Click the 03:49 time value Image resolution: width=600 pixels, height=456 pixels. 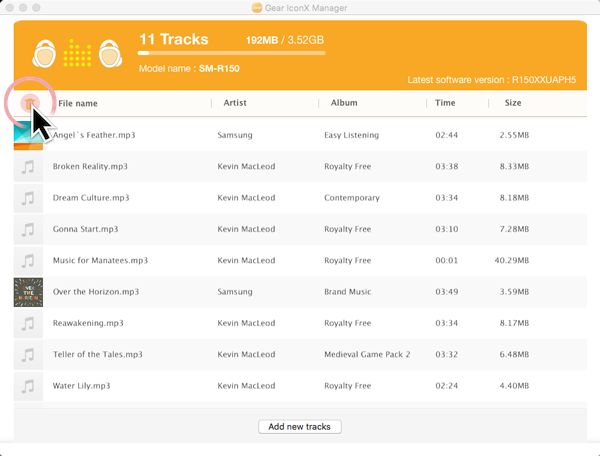(447, 292)
